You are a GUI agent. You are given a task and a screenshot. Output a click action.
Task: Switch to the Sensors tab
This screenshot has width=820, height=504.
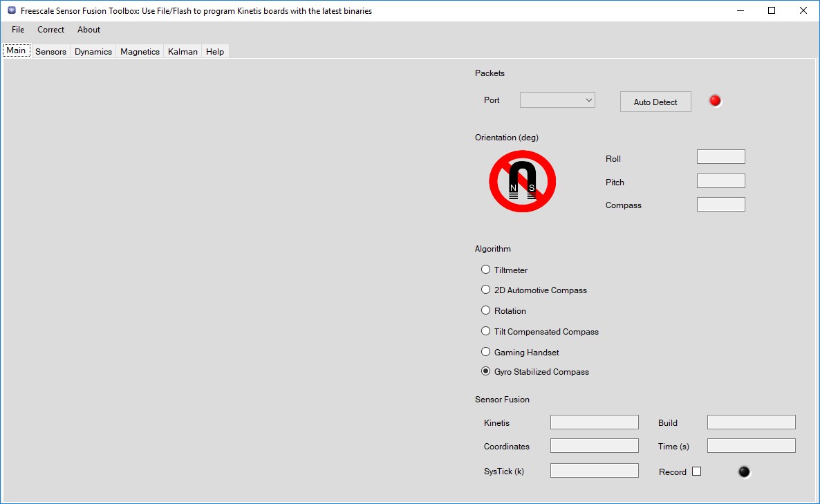tap(50, 51)
